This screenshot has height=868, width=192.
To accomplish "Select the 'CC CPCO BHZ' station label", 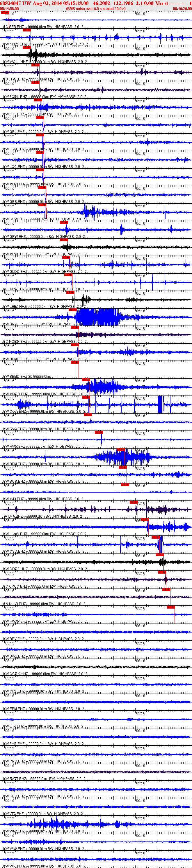I will (15, 587).
